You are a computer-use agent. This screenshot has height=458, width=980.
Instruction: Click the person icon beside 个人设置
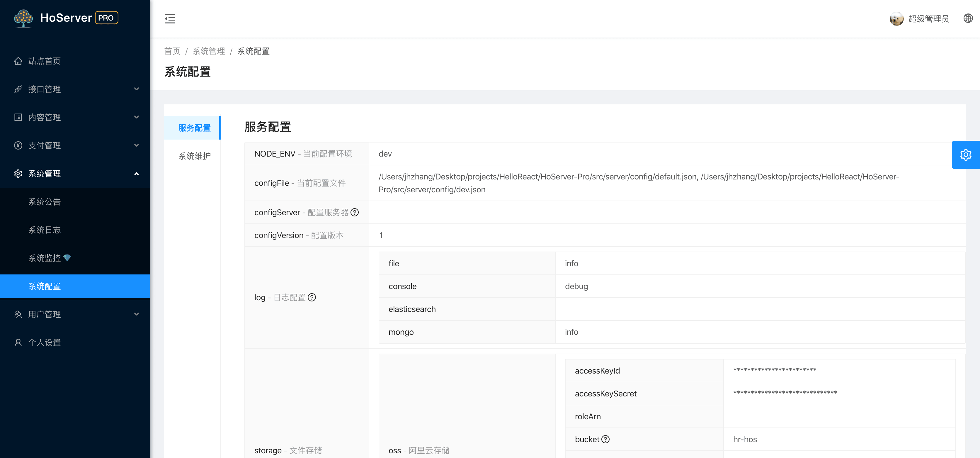point(18,343)
